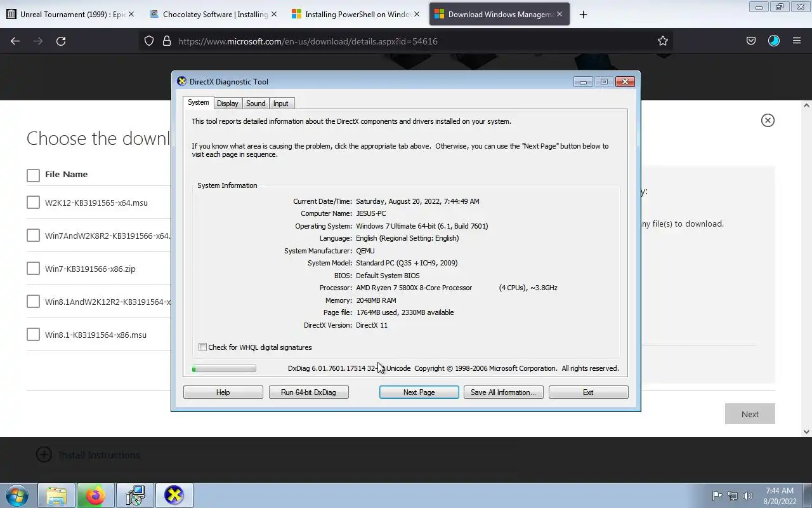Image resolution: width=812 pixels, height=508 pixels.
Task: Click the Default System BIOS value
Action: click(x=388, y=276)
